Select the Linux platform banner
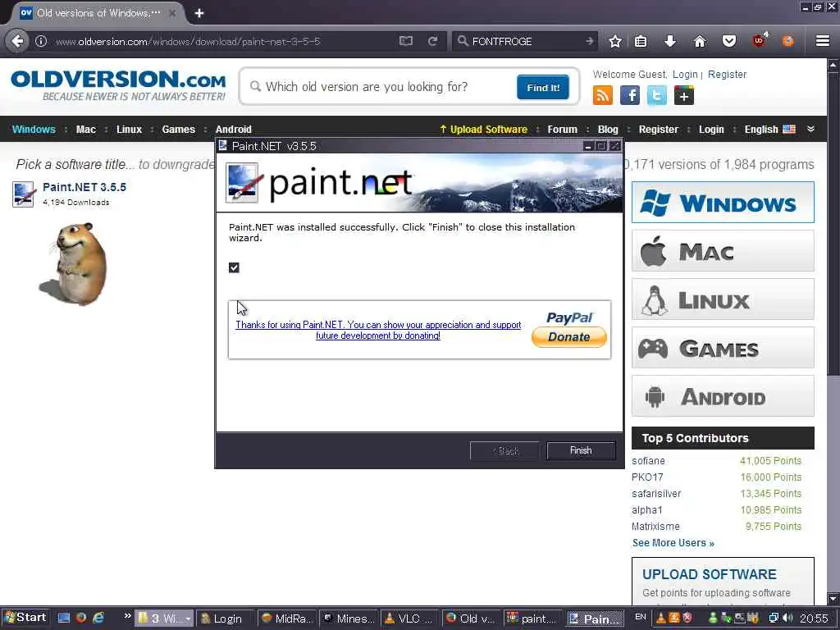The height and width of the screenshot is (630, 840). tap(723, 299)
